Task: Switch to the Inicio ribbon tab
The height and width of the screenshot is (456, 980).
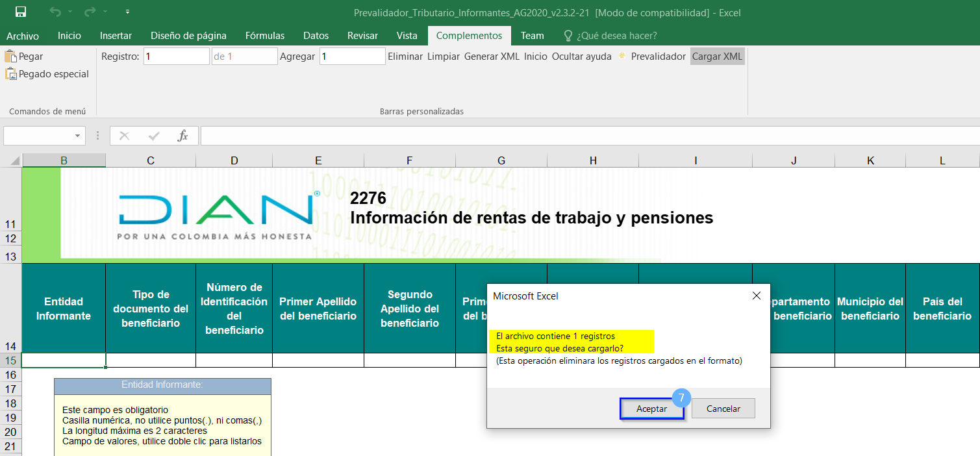Action: 69,36
